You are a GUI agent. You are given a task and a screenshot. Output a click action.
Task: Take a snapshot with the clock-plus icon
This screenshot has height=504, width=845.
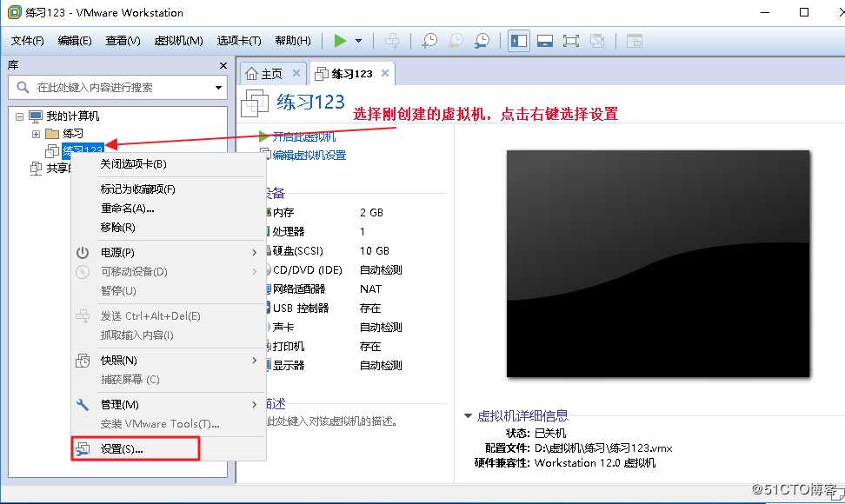click(x=429, y=41)
